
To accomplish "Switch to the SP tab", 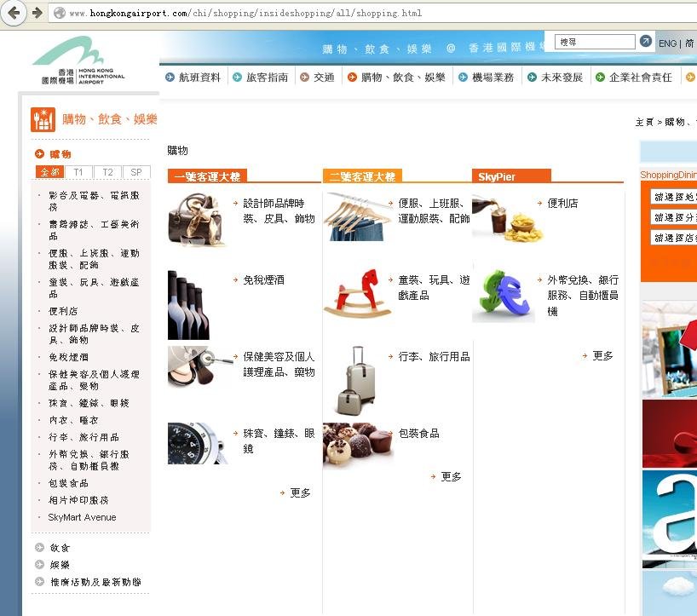I will pyautogui.click(x=136, y=171).
